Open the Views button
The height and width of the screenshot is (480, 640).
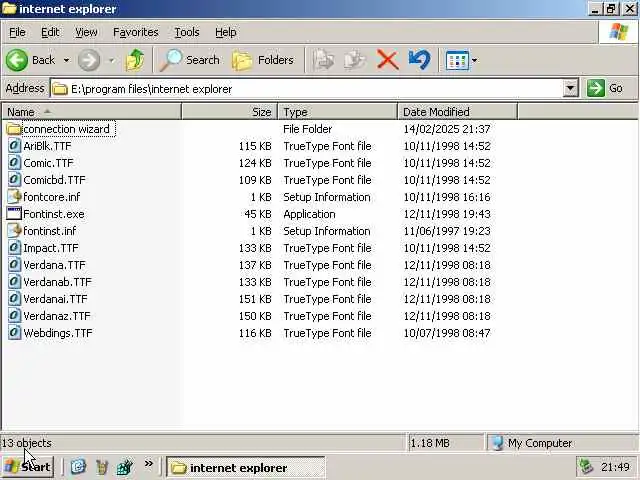pyautogui.click(x=457, y=60)
